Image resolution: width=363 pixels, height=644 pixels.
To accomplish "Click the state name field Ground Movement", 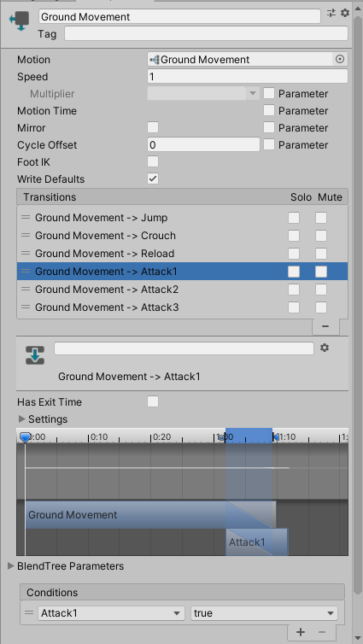I will coord(179,16).
